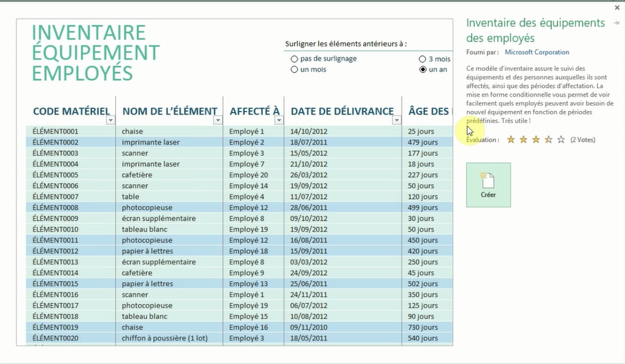Click the '(2 Votes)' text

click(x=583, y=139)
